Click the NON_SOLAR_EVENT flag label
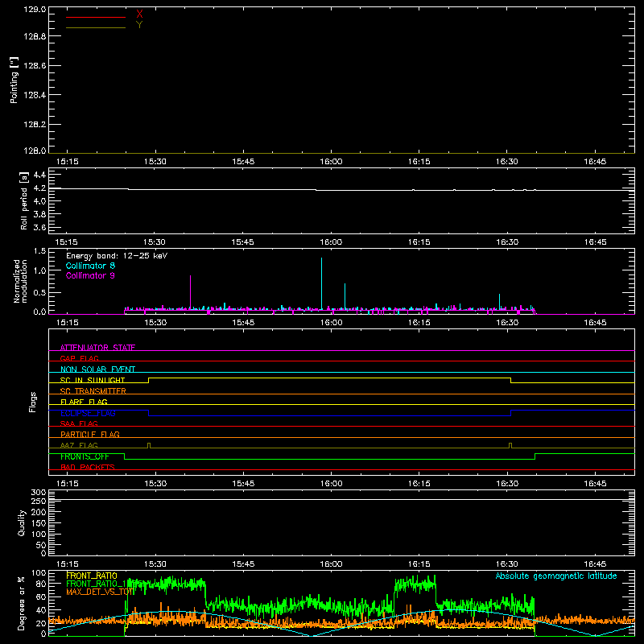This screenshot has height=644, width=644. pos(97,369)
